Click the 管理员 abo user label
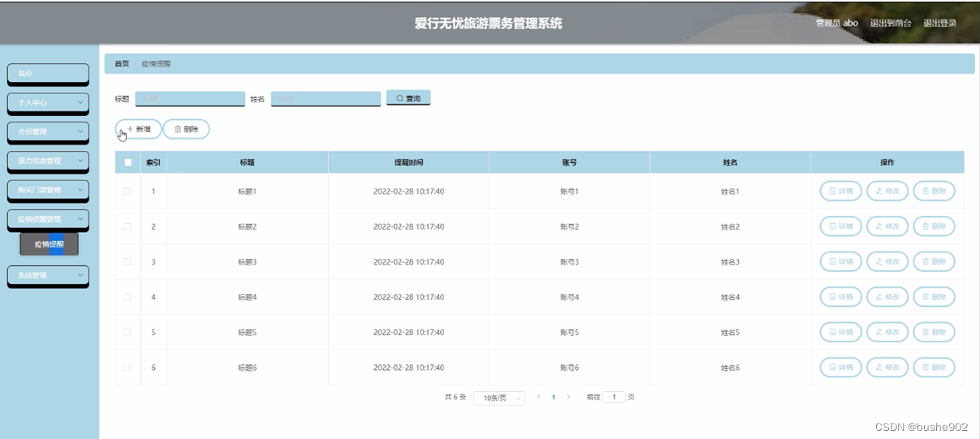 coord(837,23)
